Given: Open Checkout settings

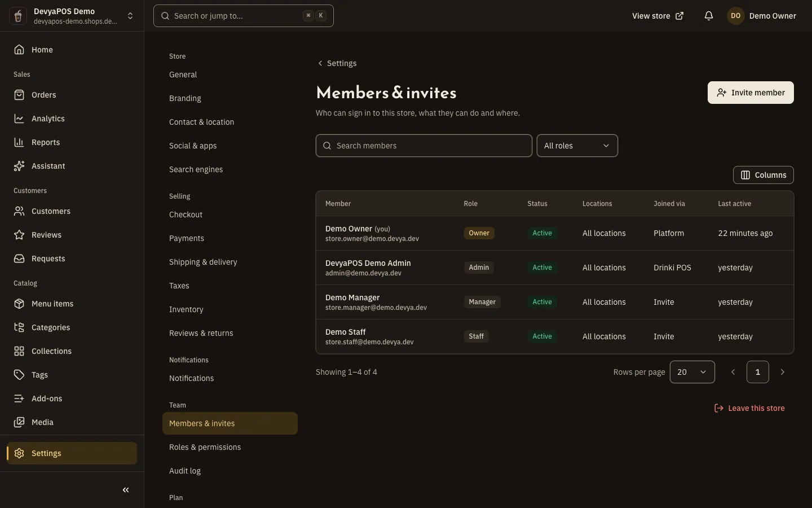Looking at the screenshot, I should [230, 214].
